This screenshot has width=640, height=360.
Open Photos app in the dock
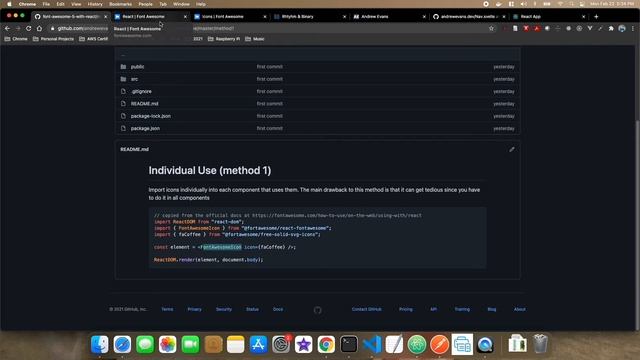[167, 344]
